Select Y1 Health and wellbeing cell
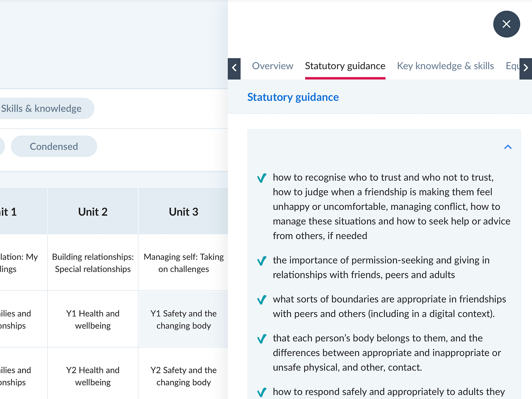Image resolution: width=532 pixels, height=399 pixels. point(93,320)
